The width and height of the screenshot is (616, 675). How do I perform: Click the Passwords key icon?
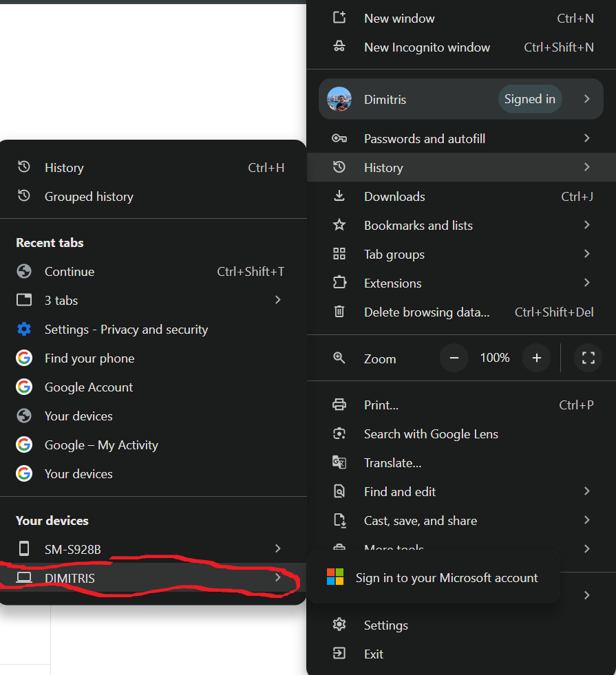tap(339, 138)
